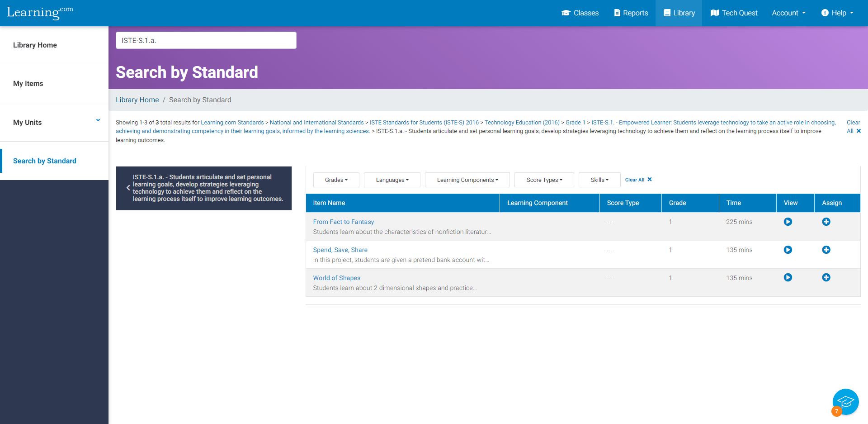Expand the My Units section
The height and width of the screenshot is (424, 868).
pos(98,120)
